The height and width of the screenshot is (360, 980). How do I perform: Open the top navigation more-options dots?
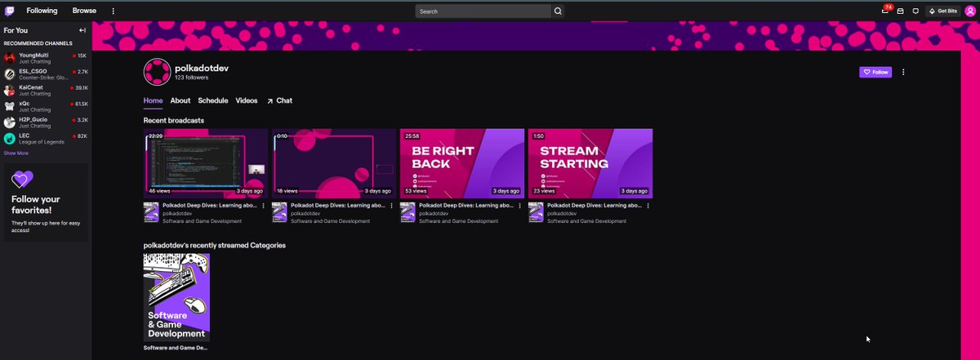(114, 11)
